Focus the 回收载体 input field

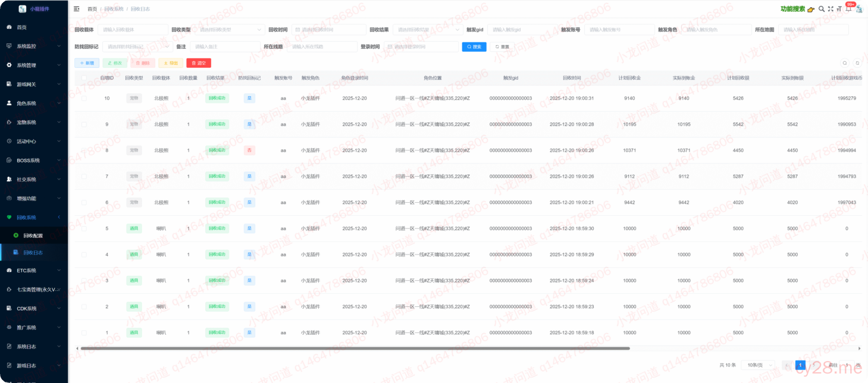[x=133, y=30]
